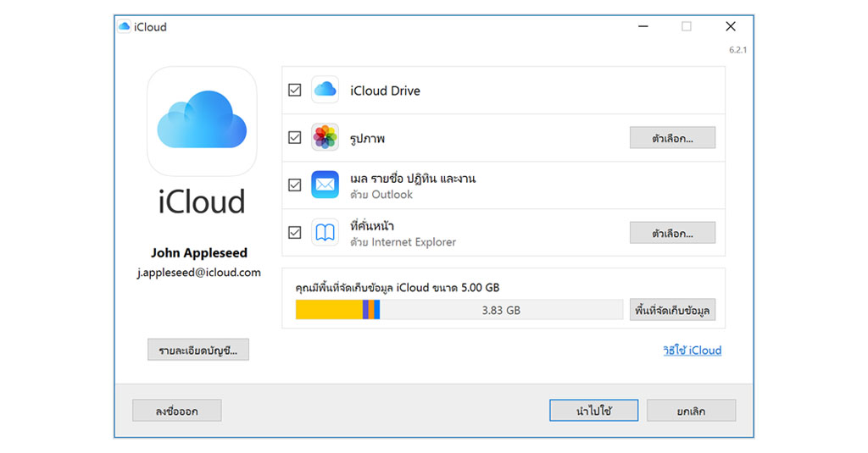This screenshot has height=453, width=868.
Task: Toggle the ที่คั่นหน้า bookmarks checkbox
Action: [295, 232]
